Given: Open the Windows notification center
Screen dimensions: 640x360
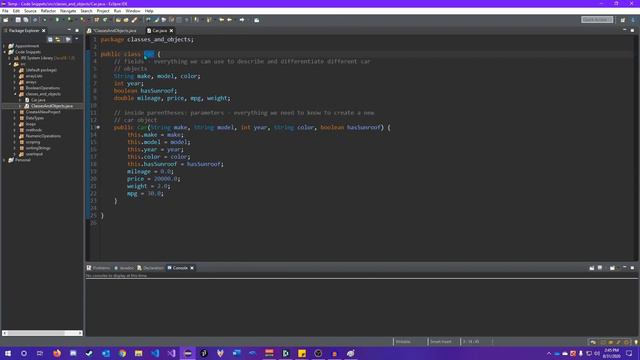Looking at the screenshot, I should click(629, 353).
